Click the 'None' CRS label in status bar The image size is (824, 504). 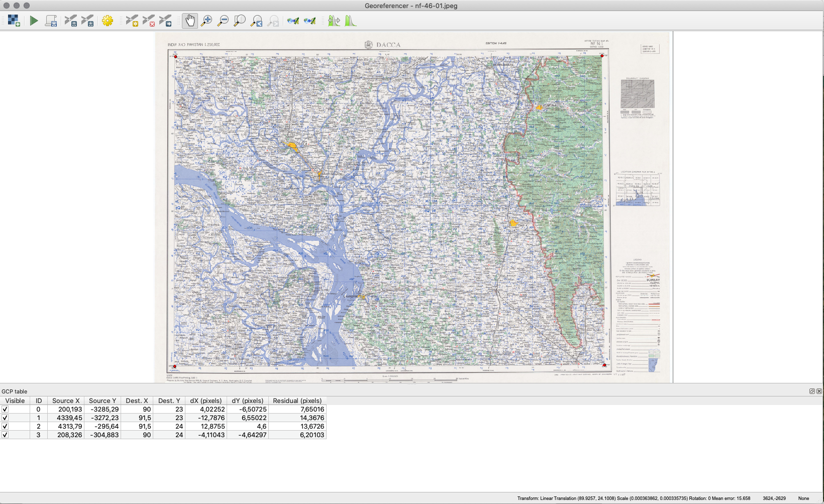point(804,498)
